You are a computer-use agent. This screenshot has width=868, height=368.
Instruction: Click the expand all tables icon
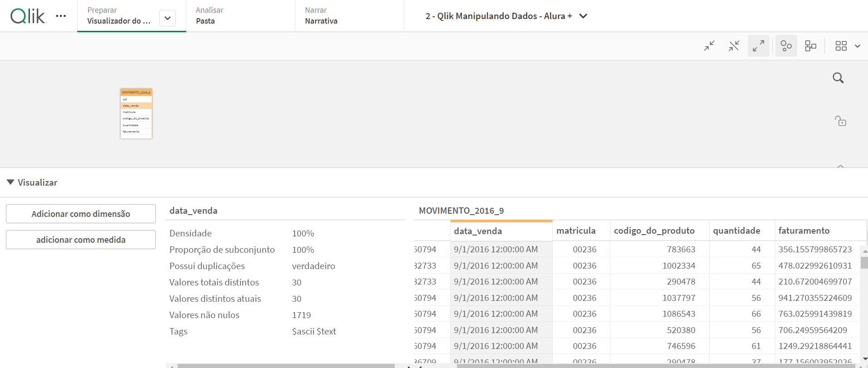(759, 46)
